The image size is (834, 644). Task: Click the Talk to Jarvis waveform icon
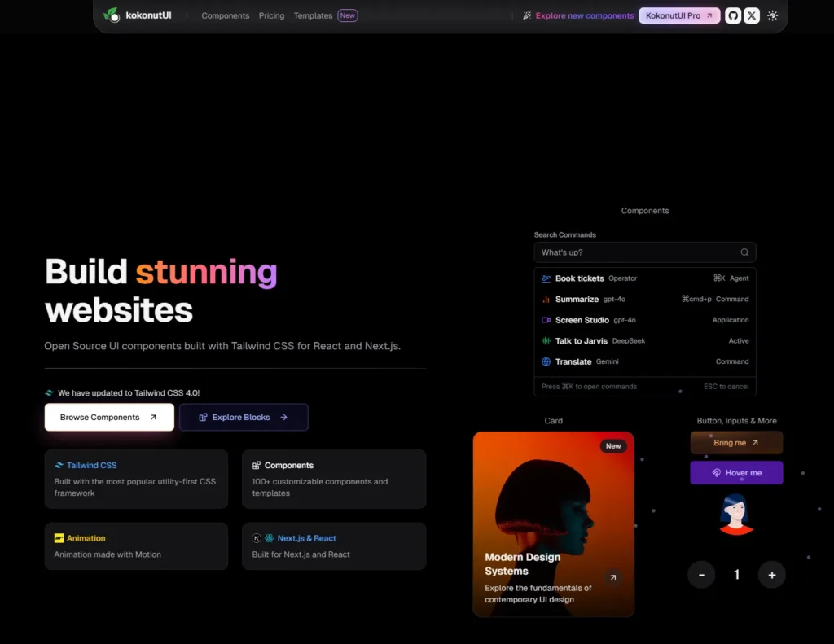pos(546,341)
